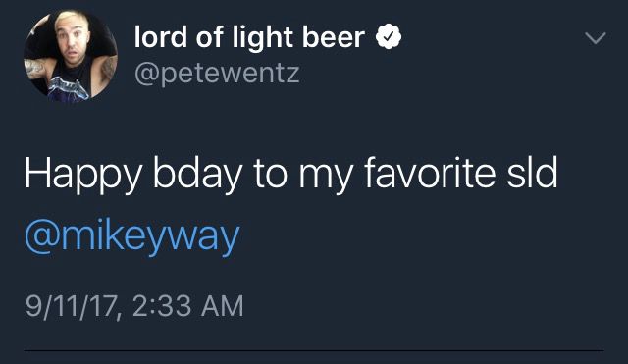Image resolution: width=628 pixels, height=364 pixels.
Task: Click the black graphic shirt in the avatar
Action: pos(70,82)
